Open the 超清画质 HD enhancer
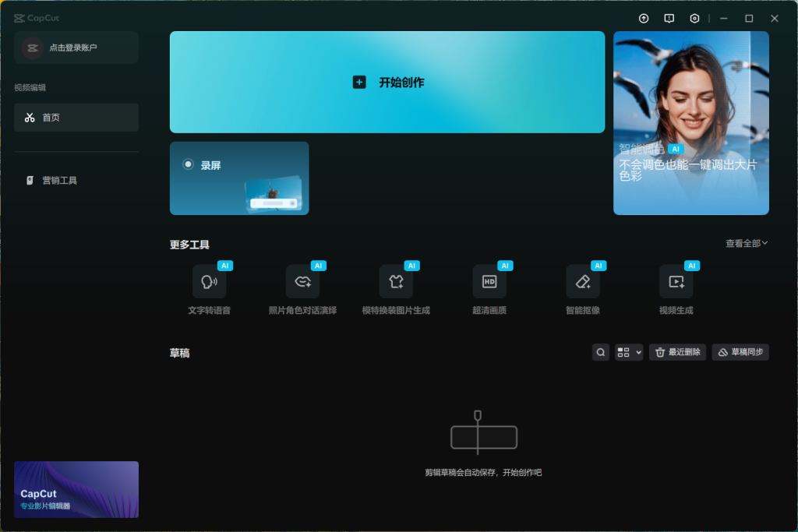Viewport: 798px width, 532px height. click(489, 282)
